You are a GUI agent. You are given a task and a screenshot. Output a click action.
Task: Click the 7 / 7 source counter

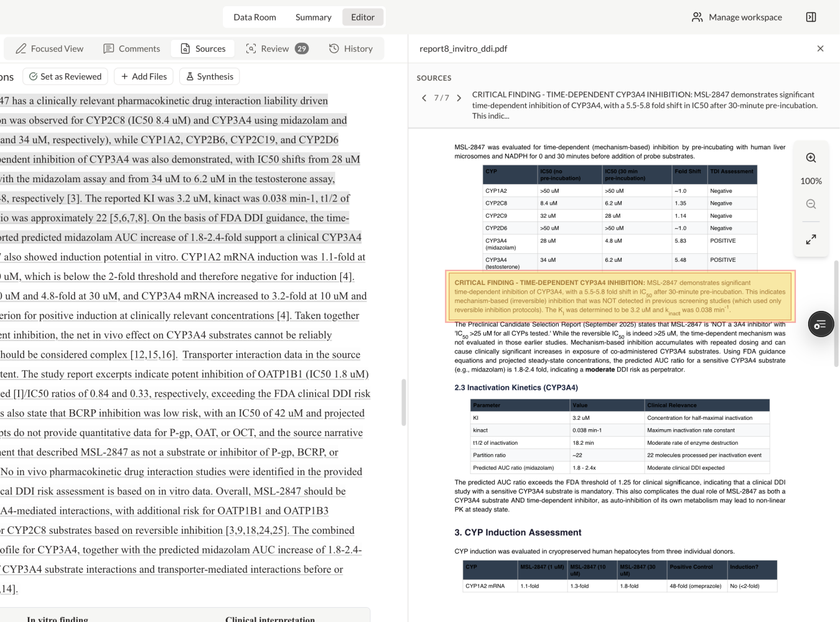[441, 98]
